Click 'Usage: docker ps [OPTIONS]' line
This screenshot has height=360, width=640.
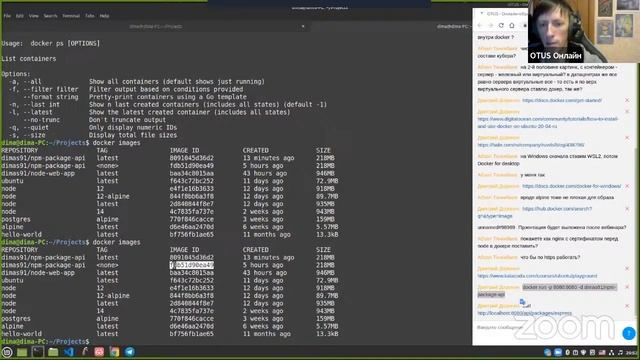pyautogui.click(x=51, y=43)
